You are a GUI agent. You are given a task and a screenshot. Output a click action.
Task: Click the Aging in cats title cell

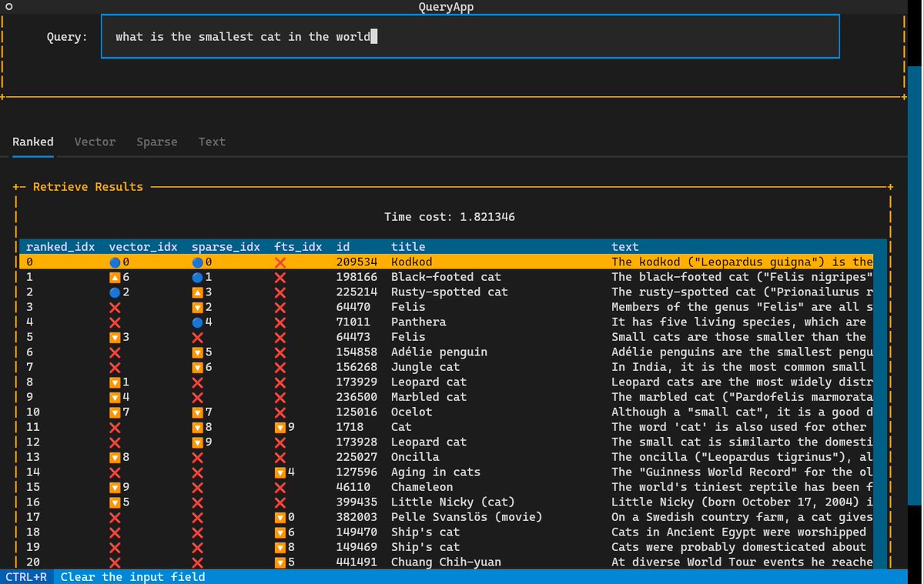pos(436,472)
